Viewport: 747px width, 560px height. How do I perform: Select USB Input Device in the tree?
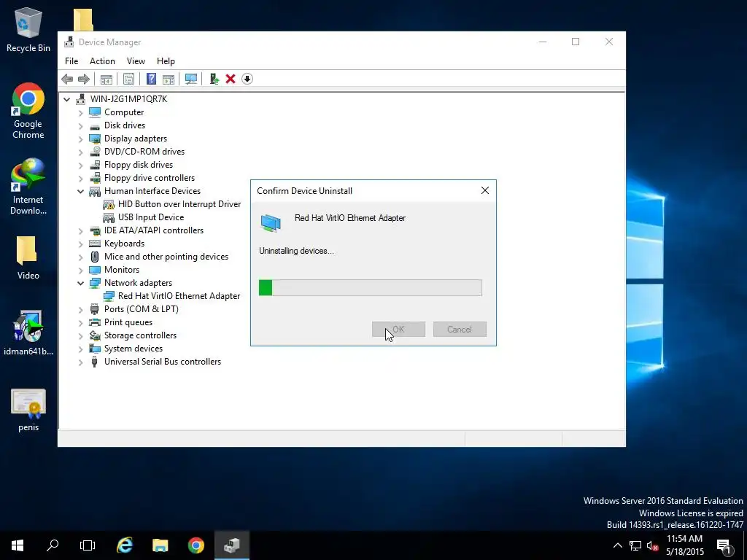click(150, 217)
